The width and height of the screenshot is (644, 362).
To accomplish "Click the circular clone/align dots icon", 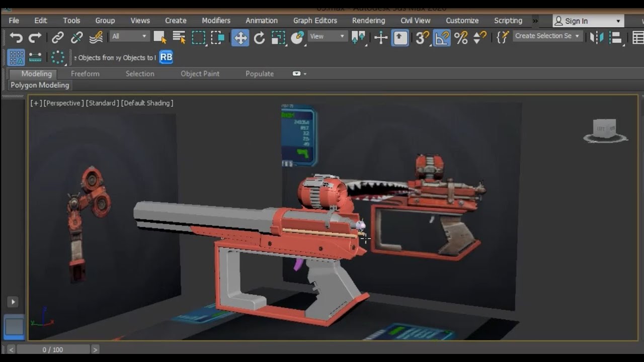I will [58, 57].
